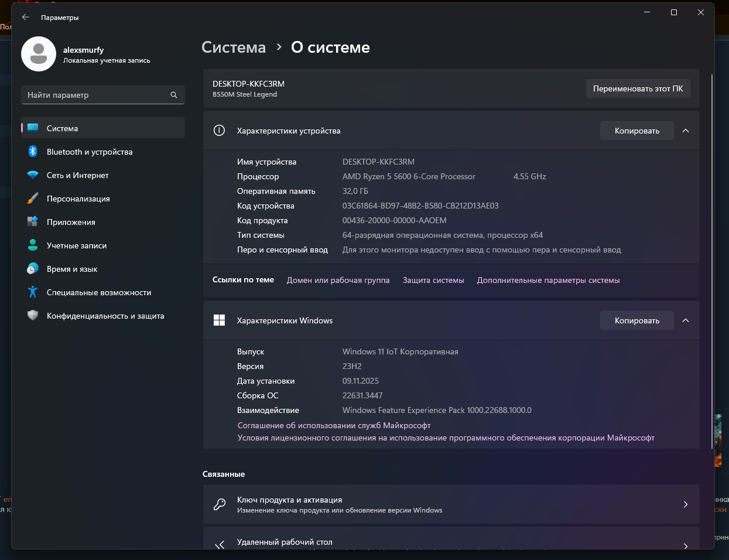Open Приложения settings
The width and height of the screenshot is (729, 560).
[71, 222]
